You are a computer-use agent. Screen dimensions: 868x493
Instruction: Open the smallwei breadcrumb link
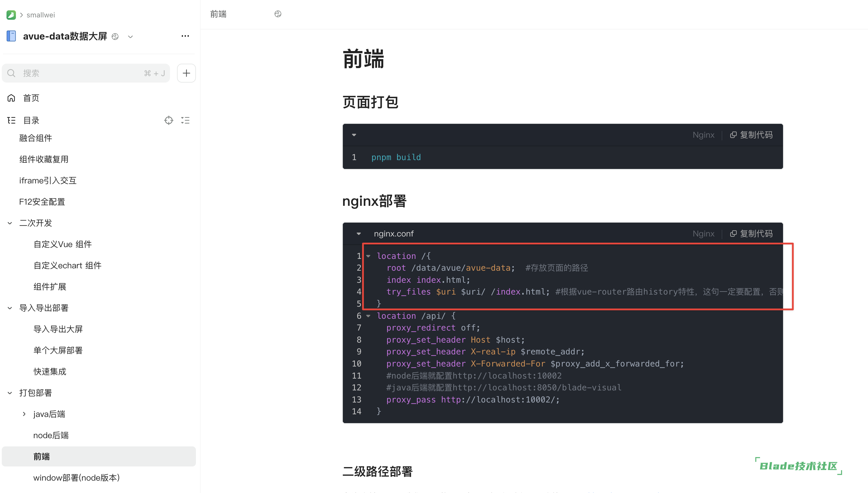41,15
